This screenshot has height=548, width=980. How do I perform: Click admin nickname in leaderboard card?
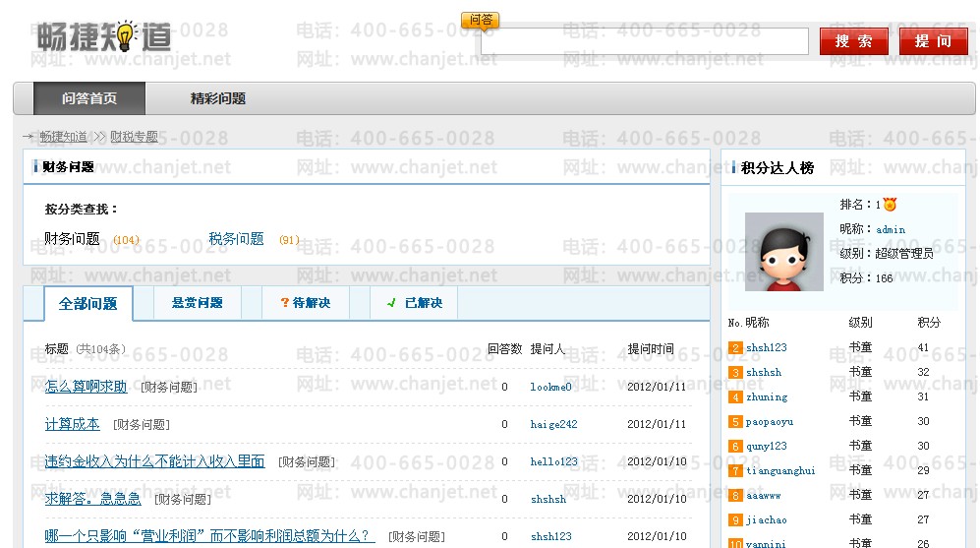[x=891, y=229]
